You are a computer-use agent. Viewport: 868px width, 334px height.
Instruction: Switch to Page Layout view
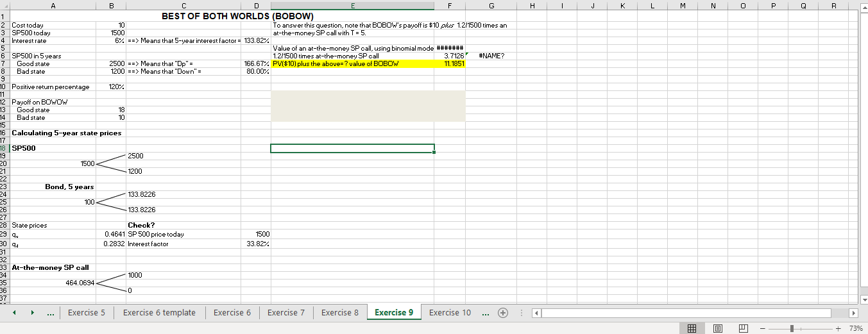pyautogui.click(x=717, y=328)
